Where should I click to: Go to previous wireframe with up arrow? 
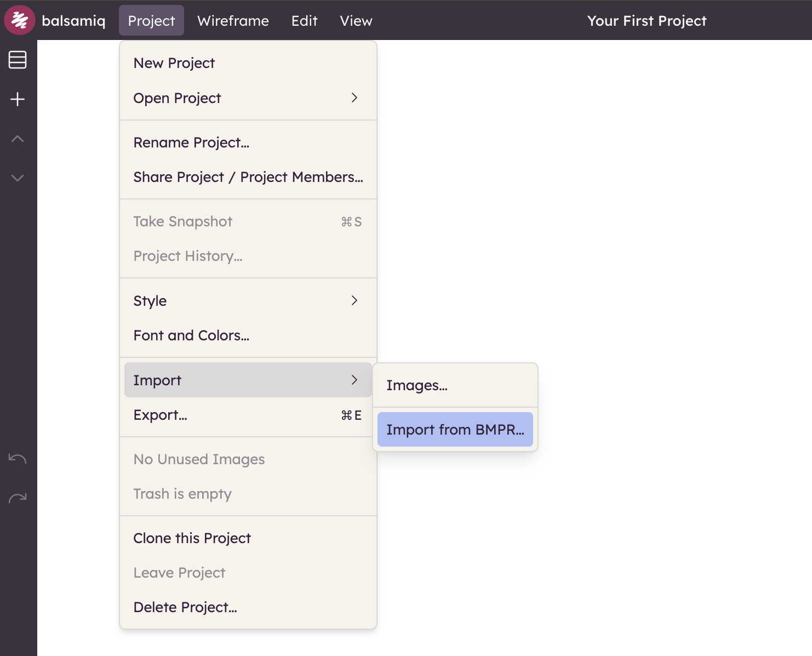tap(18, 139)
